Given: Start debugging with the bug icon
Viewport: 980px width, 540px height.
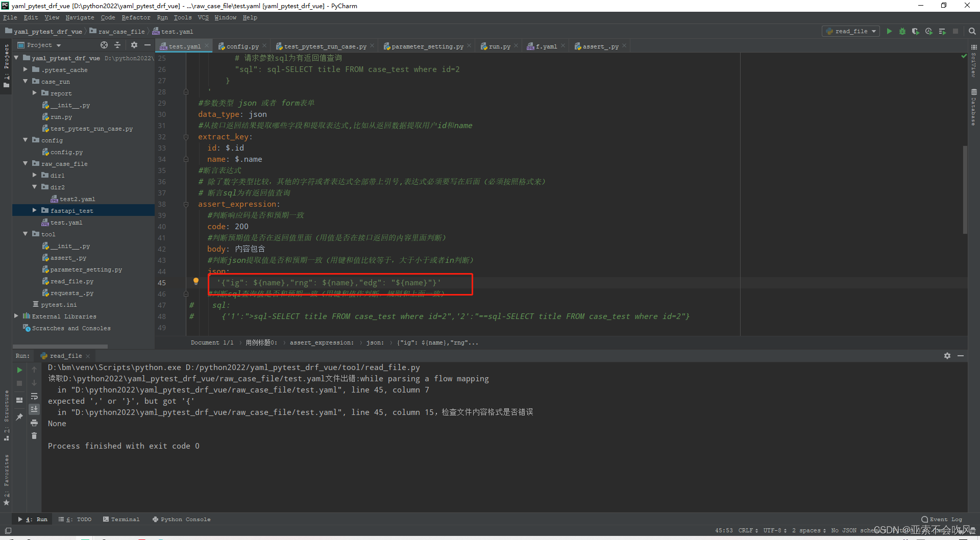Looking at the screenshot, I should (x=902, y=32).
